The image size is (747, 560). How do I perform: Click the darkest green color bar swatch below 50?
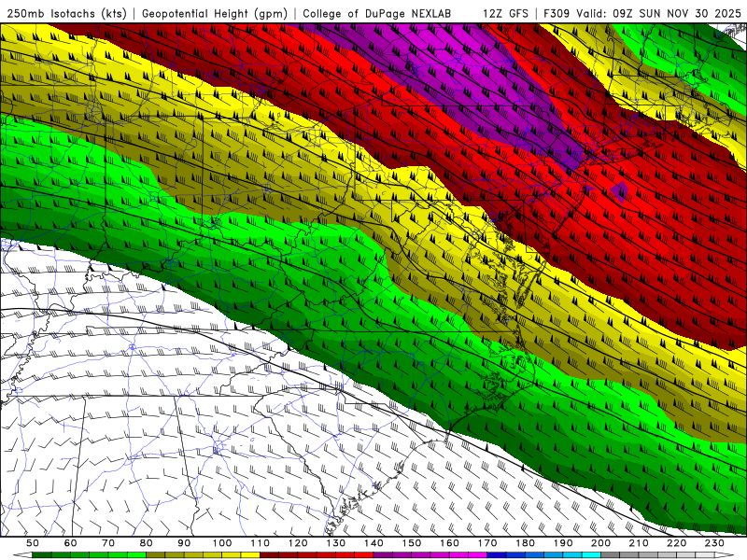42,554
